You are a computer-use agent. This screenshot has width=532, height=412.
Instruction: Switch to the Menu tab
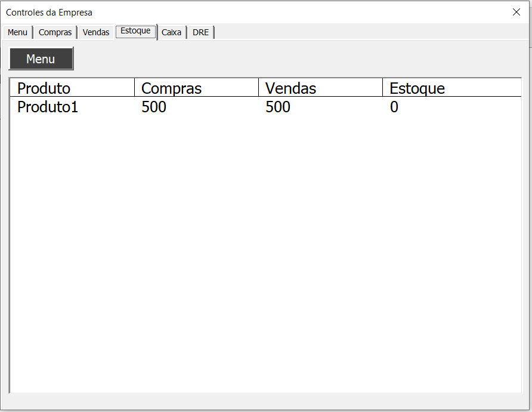click(18, 32)
